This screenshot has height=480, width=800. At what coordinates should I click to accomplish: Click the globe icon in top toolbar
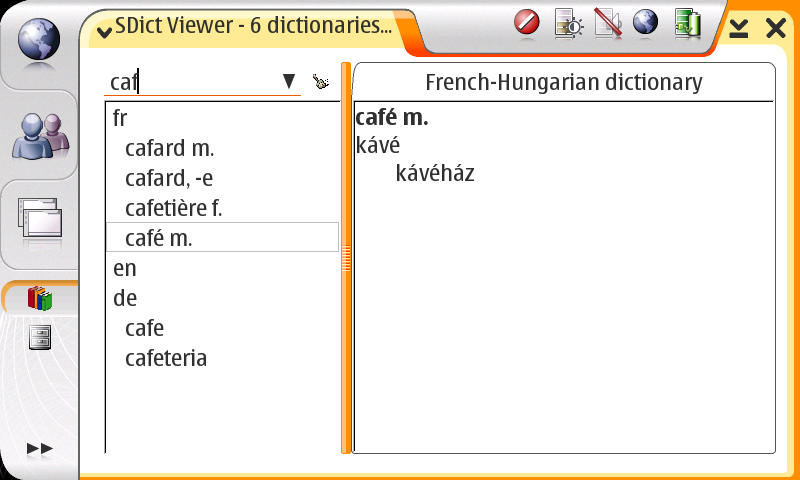point(646,22)
